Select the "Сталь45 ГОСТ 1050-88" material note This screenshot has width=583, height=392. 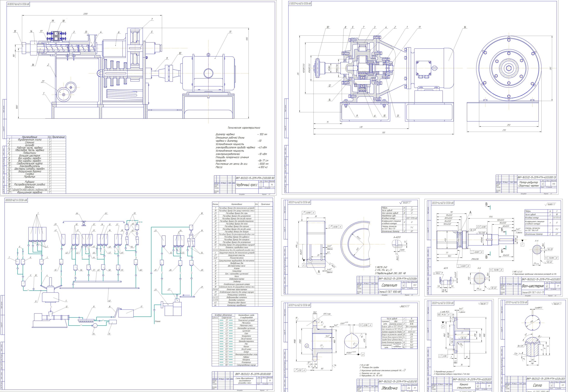390,292
